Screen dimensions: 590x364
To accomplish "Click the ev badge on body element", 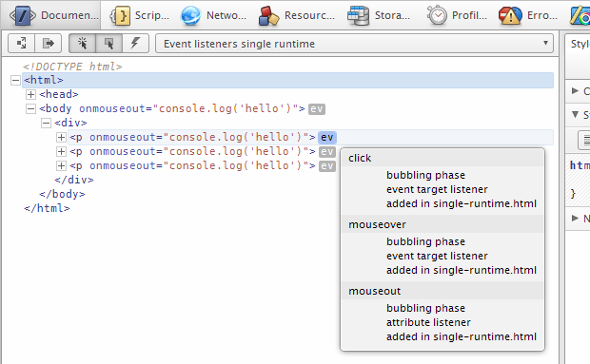I will pyautogui.click(x=317, y=109).
